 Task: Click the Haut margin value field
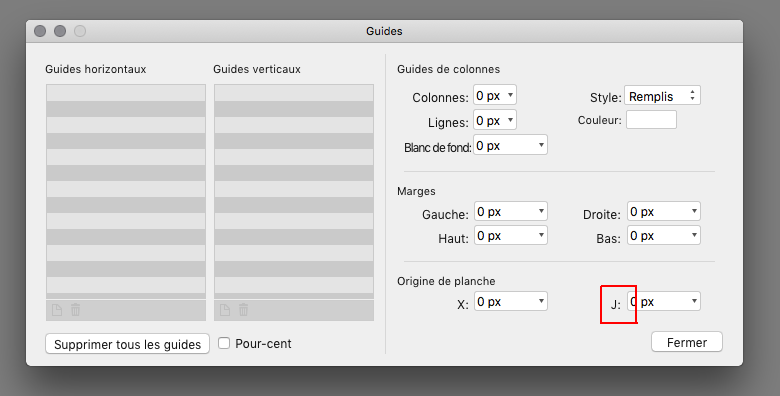coord(511,235)
